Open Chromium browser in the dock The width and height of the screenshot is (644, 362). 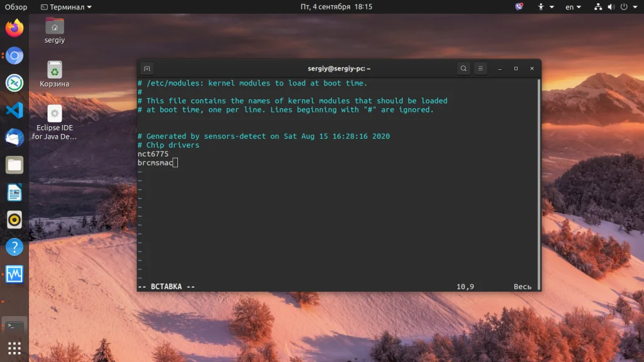(x=14, y=56)
